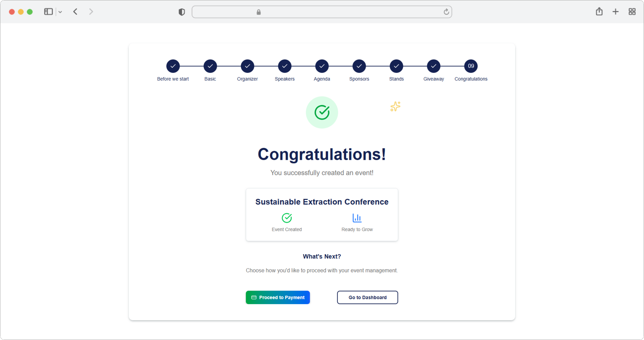
Task: Click the Ready to Grow chart icon
Action: tap(357, 218)
